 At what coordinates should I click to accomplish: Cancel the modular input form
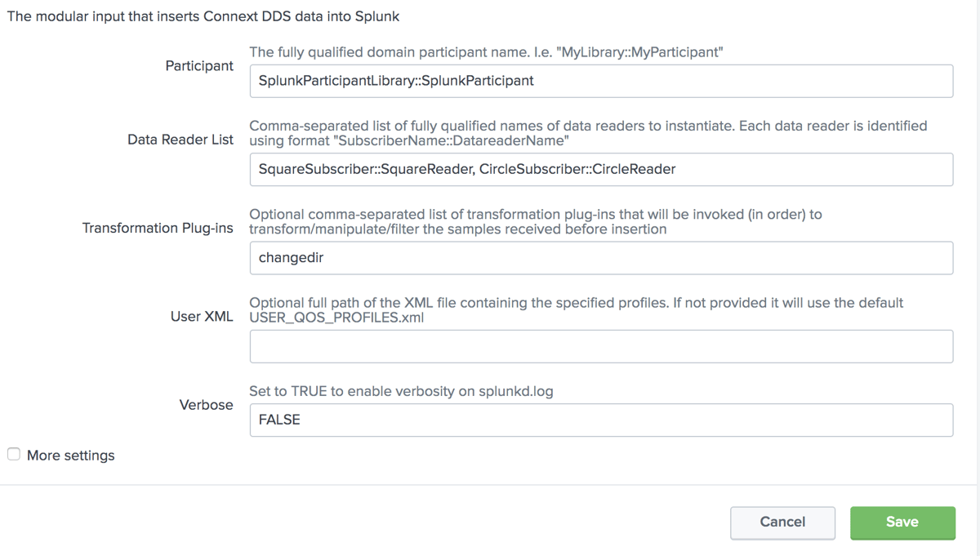pos(782,523)
